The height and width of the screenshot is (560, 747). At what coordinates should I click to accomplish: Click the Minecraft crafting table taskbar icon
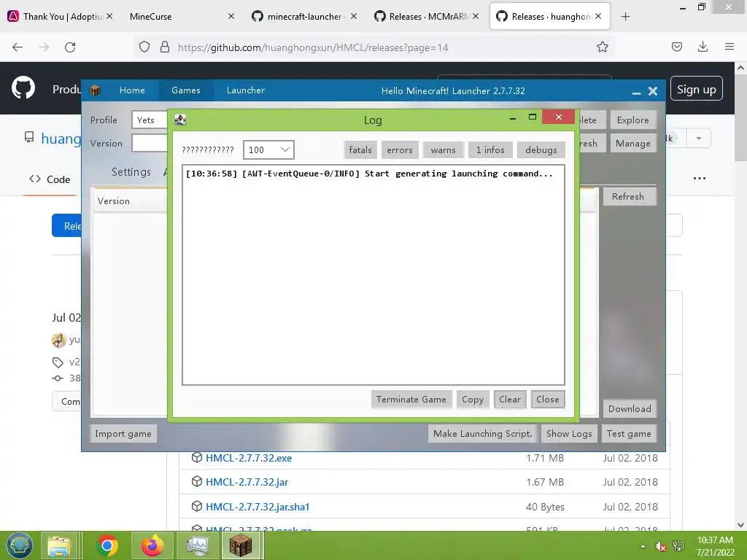coord(241,545)
